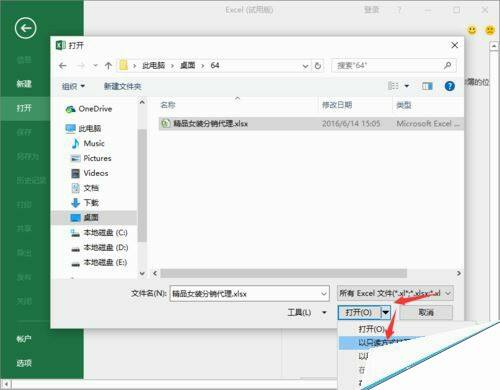Sort files by 名称 column header
The width and height of the screenshot is (500, 390).
[168, 105]
